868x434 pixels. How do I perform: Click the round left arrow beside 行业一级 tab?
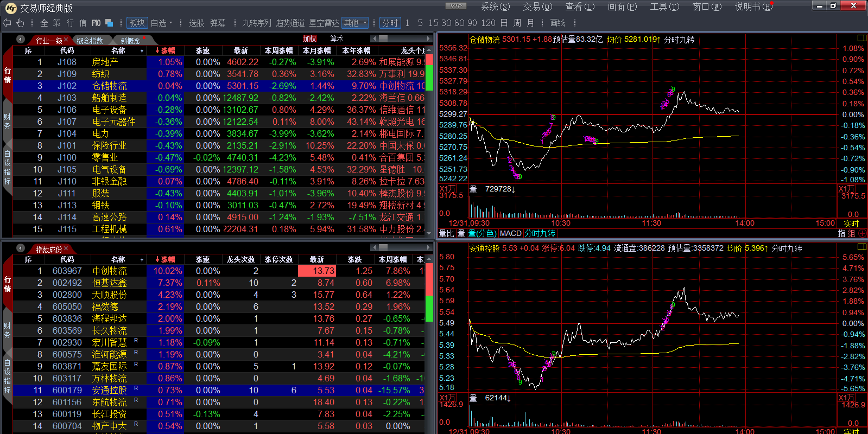coord(21,40)
